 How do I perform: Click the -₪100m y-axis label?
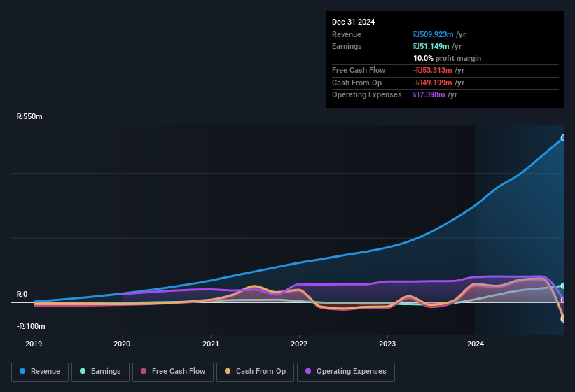click(31, 326)
